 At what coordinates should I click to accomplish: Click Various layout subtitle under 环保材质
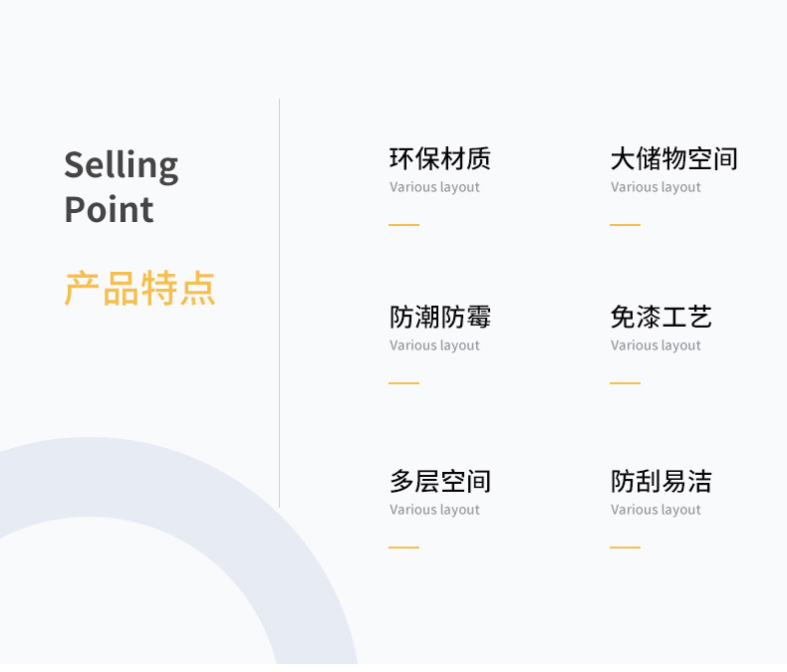pos(434,187)
